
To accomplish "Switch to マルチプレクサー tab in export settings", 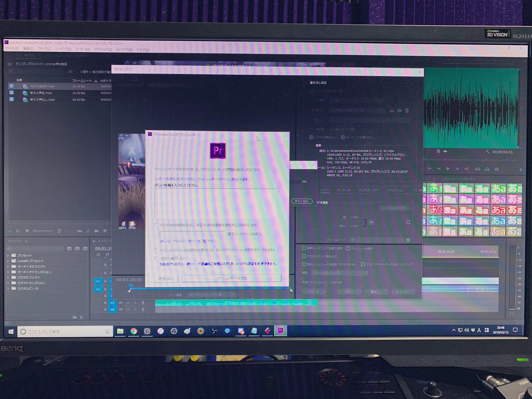I will pyautogui.click(x=370, y=190).
